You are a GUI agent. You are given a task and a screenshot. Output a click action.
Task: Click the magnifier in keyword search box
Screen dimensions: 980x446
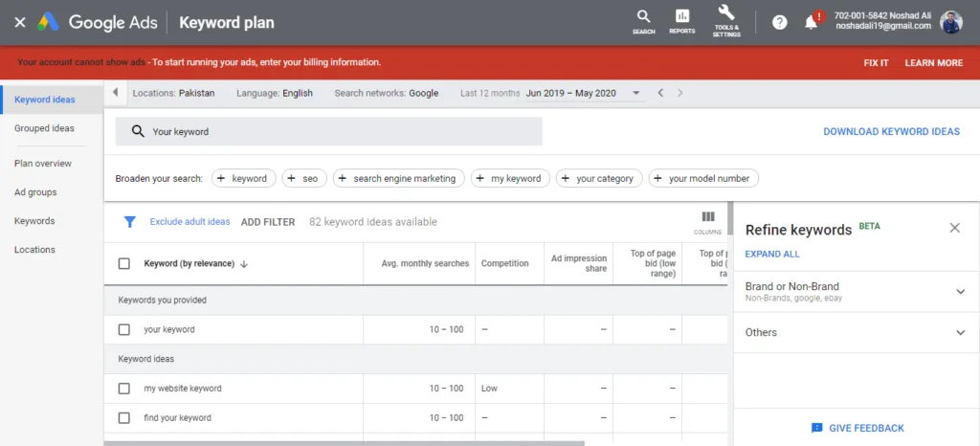click(138, 131)
